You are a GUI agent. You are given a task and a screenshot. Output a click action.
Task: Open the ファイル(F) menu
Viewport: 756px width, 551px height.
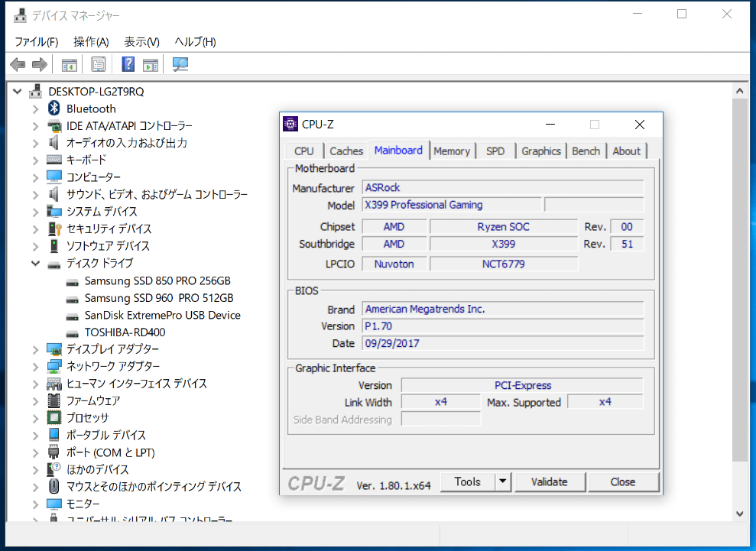click(36, 42)
